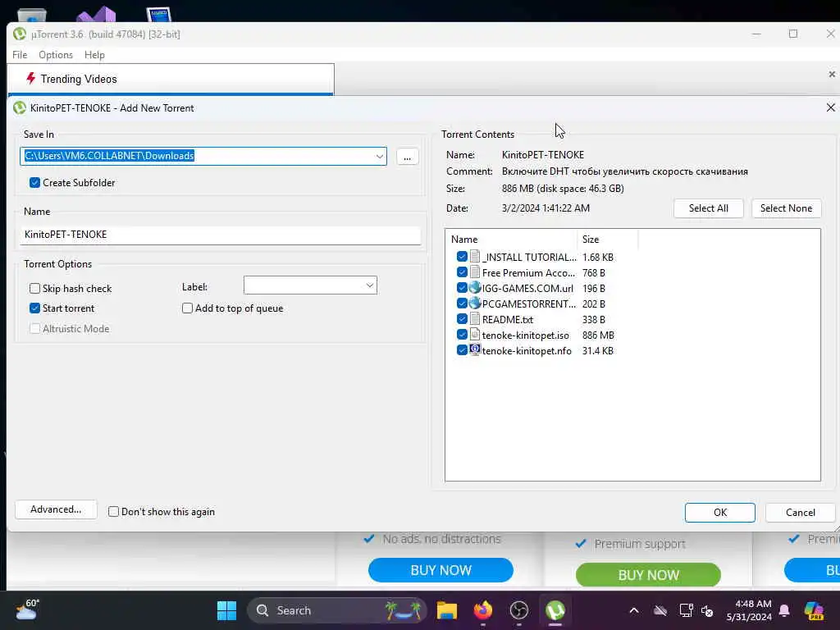840x630 pixels.
Task: Uncheck the Create Subfolder checkbox
Action: point(34,183)
